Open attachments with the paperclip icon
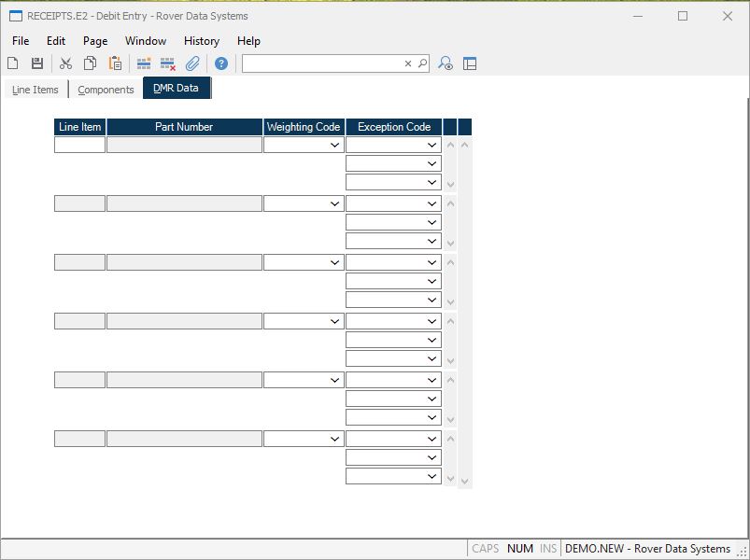This screenshot has height=560, width=750. (192, 63)
